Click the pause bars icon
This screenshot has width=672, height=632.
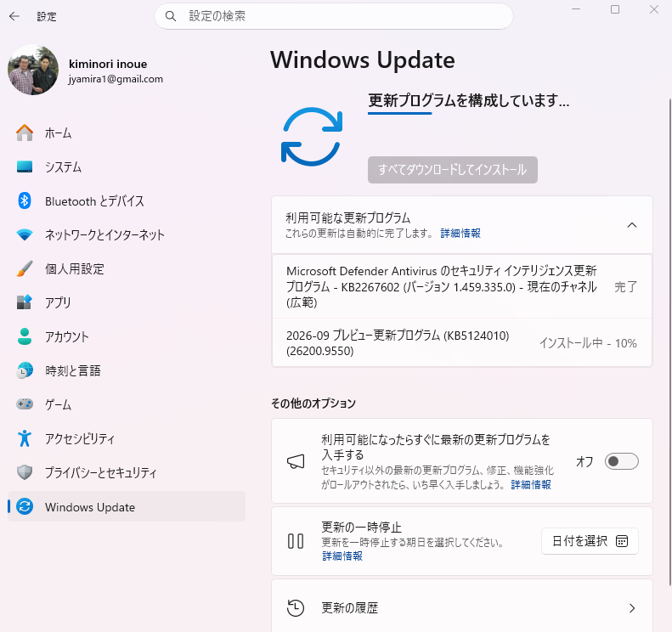[x=296, y=541]
